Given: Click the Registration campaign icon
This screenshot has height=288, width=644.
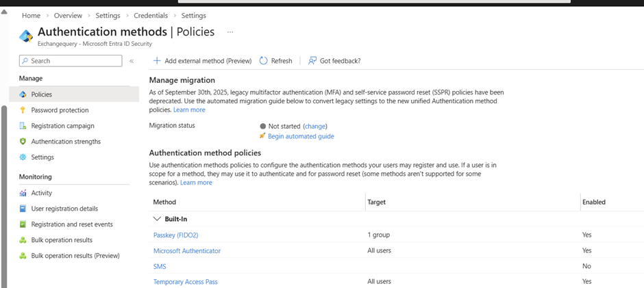Looking at the screenshot, I should pos(23,126).
